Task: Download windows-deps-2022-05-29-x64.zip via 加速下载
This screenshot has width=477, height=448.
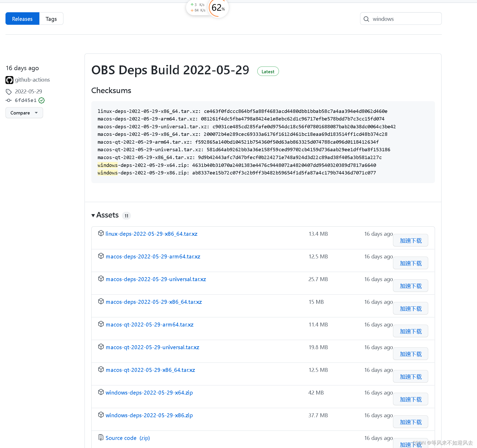Action: [410, 399]
